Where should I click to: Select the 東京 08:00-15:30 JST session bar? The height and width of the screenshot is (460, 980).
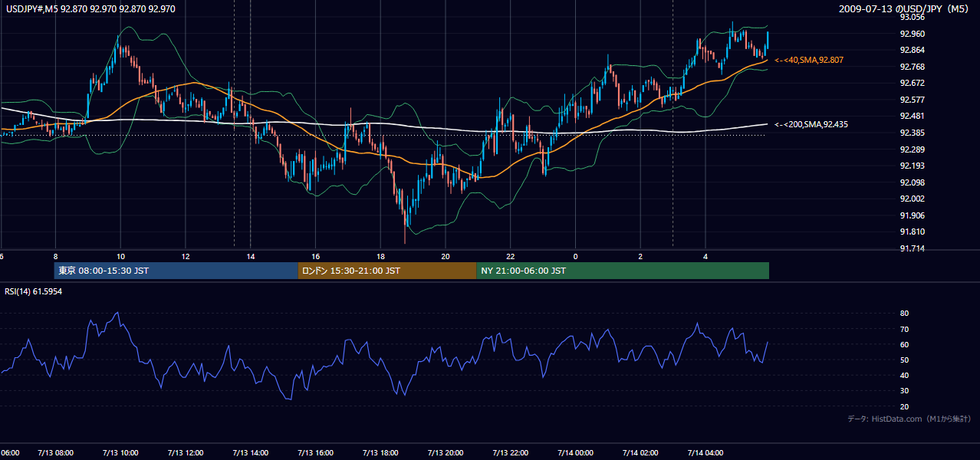pos(176,271)
